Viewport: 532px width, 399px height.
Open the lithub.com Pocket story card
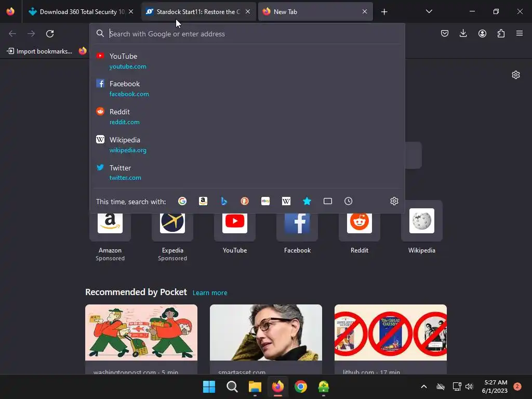click(x=391, y=339)
